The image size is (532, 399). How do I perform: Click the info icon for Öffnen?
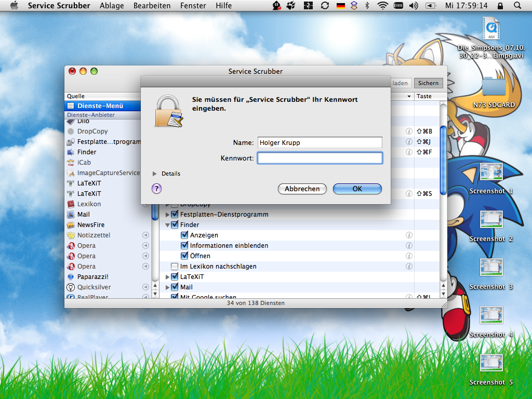point(409,256)
